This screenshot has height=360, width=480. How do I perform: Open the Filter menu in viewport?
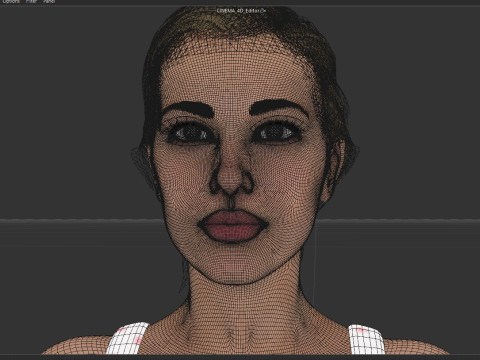31,1
